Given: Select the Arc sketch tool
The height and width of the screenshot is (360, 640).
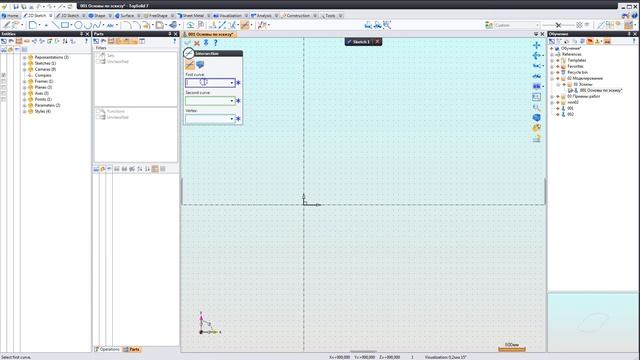Looking at the screenshot, I should tap(87, 25).
